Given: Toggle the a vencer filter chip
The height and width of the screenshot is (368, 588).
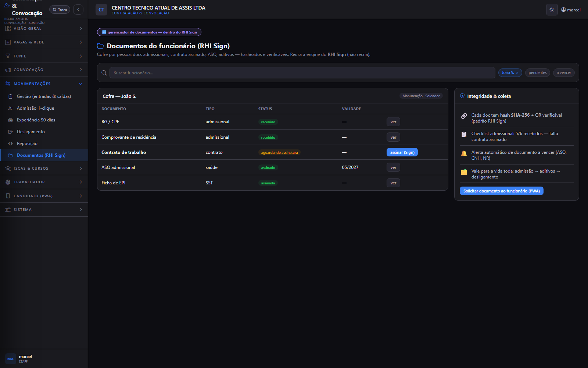Looking at the screenshot, I should point(564,73).
